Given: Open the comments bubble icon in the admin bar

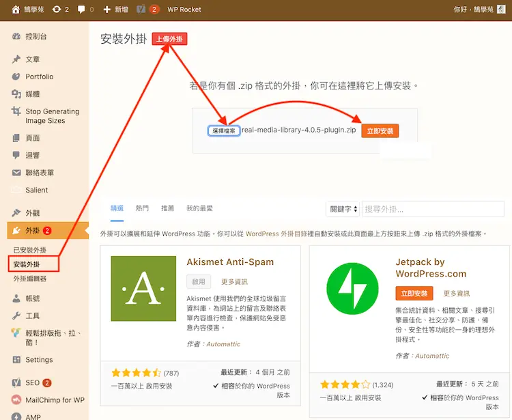Looking at the screenshot, I should point(81,10).
